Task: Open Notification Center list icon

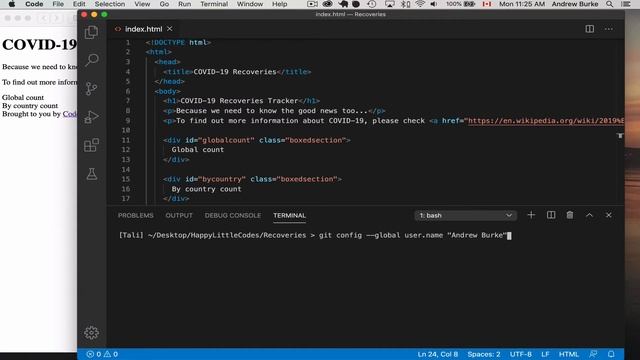Action: 626,4
